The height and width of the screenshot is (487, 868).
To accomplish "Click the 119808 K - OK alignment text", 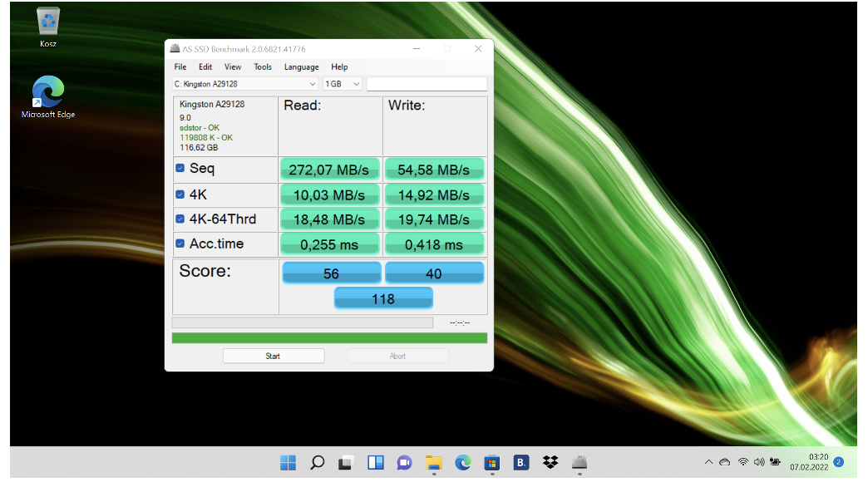I will point(206,138).
